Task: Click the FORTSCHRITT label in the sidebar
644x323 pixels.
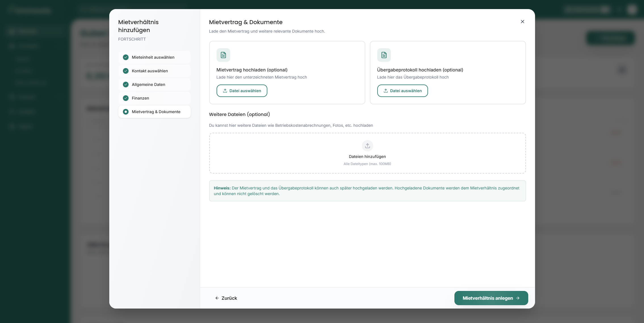Action: click(x=132, y=39)
